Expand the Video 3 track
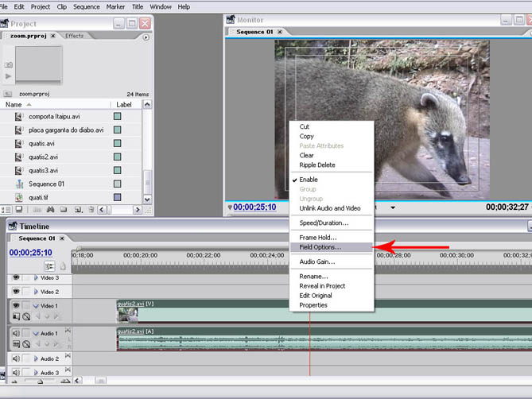Viewport: 532px width, 399px height. pos(36,278)
